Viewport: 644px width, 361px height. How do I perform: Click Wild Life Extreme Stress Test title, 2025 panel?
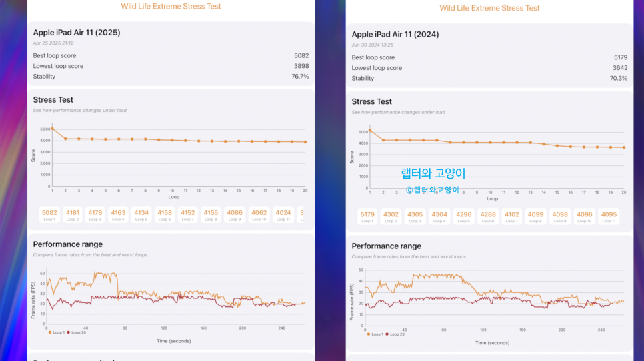tap(171, 6)
